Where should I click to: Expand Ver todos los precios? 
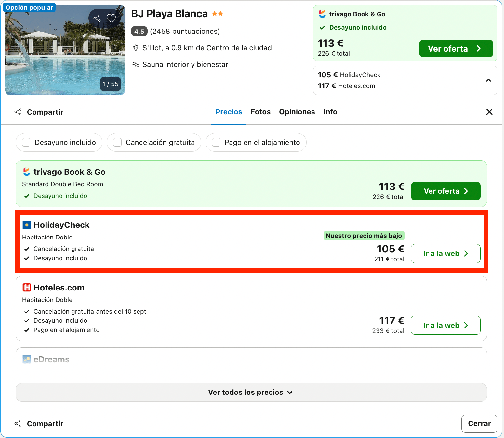[x=251, y=392]
